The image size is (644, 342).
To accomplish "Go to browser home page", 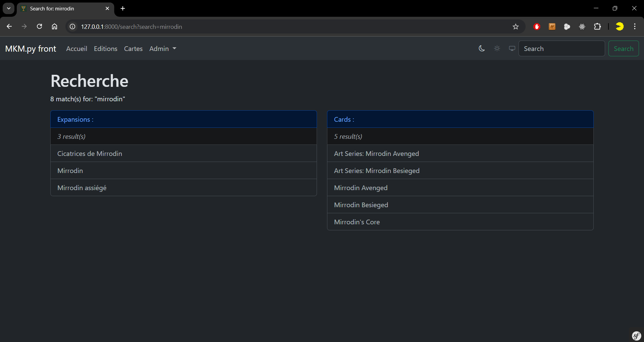I will pos(54,26).
